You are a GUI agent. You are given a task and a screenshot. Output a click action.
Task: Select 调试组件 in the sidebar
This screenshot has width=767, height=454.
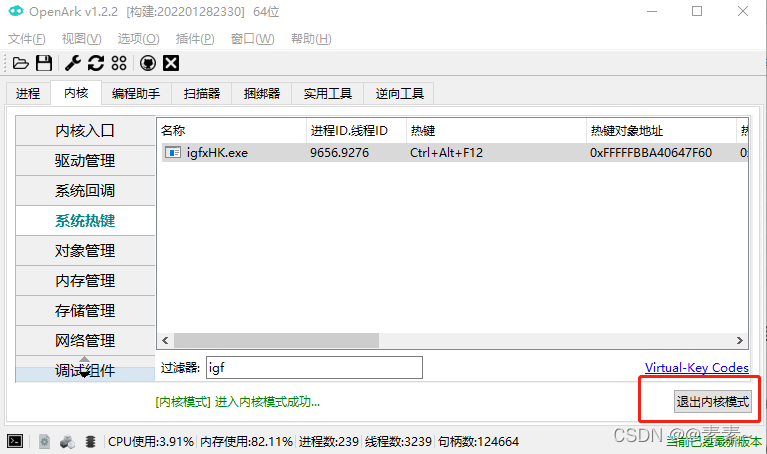[x=85, y=370]
